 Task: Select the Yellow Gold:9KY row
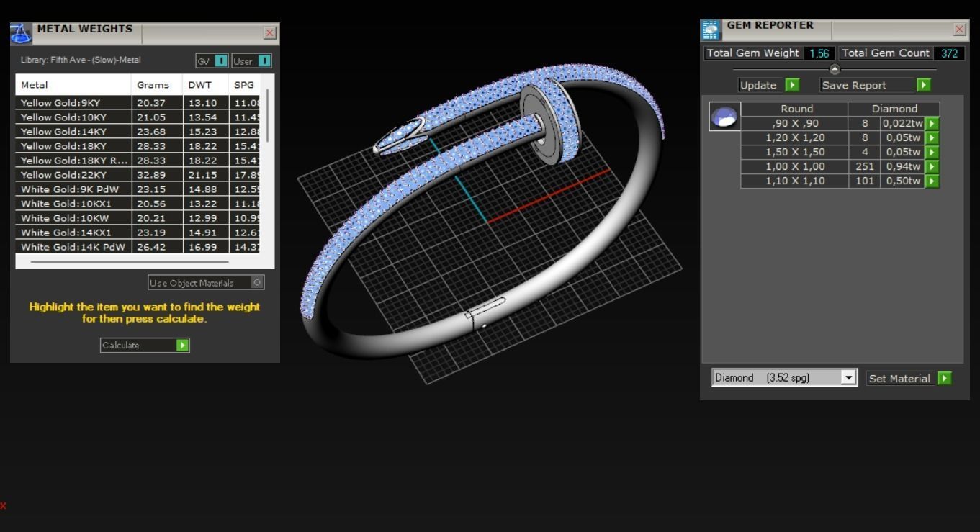(x=138, y=103)
